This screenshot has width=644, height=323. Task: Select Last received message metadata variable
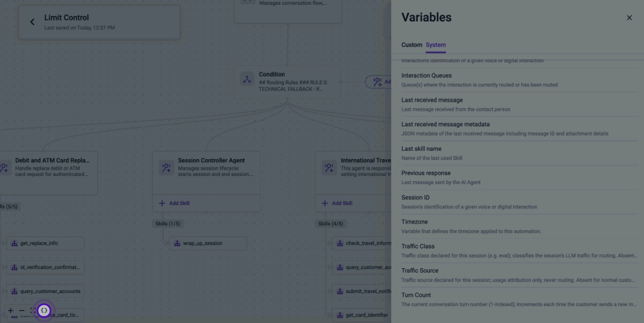point(519,129)
